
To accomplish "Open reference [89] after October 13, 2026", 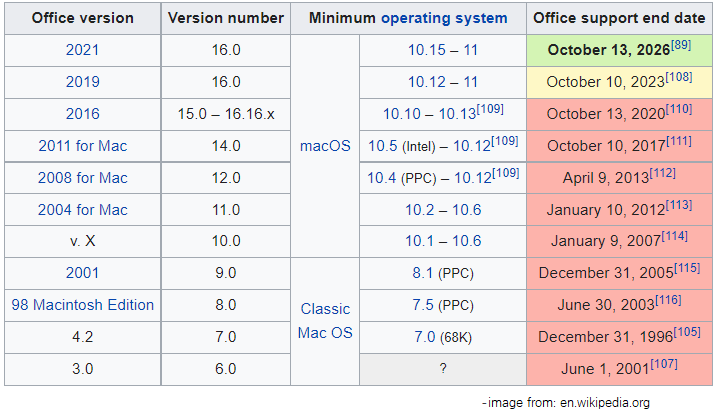I will coord(680,45).
